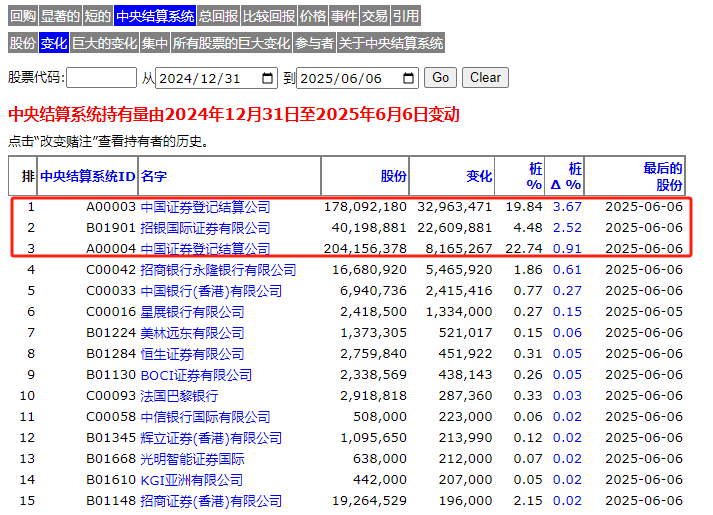The width and height of the screenshot is (713, 515).
Task: Select ID cell B01610
Action: click(x=111, y=480)
